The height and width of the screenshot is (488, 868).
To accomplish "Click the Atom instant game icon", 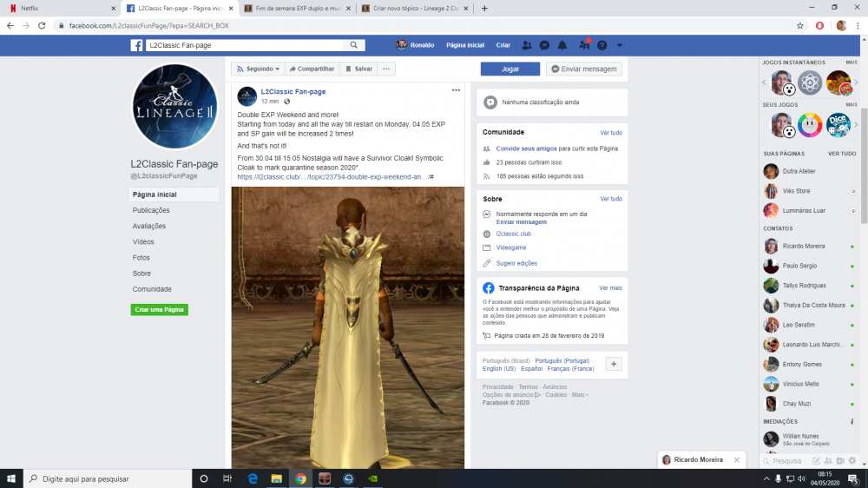I will 809,83.
